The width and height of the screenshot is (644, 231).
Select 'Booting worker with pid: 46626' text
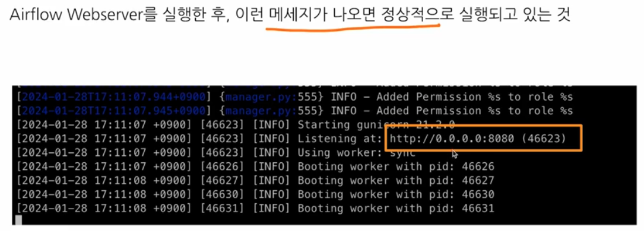coord(396,166)
